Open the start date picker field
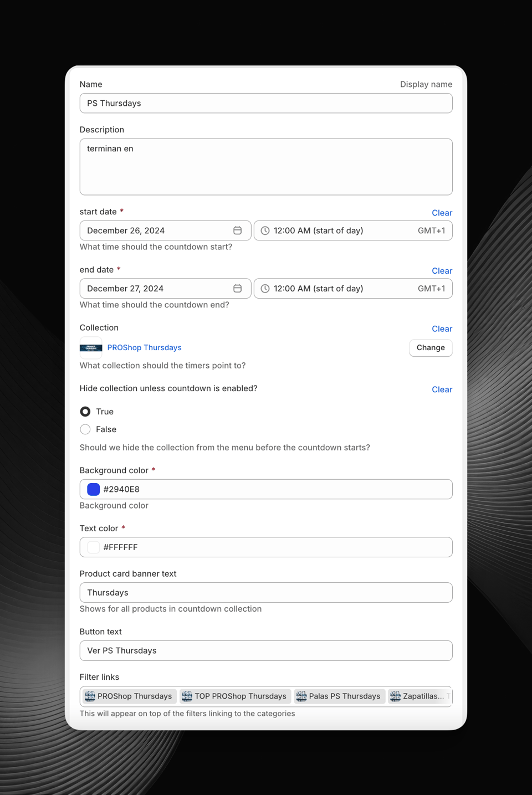532x795 pixels. (x=165, y=230)
